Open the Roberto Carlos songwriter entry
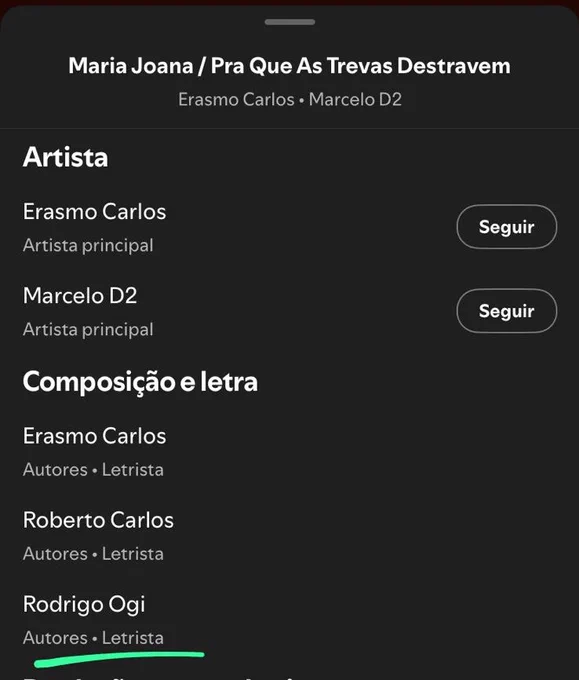This screenshot has width=579, height=680. point(98,520)
